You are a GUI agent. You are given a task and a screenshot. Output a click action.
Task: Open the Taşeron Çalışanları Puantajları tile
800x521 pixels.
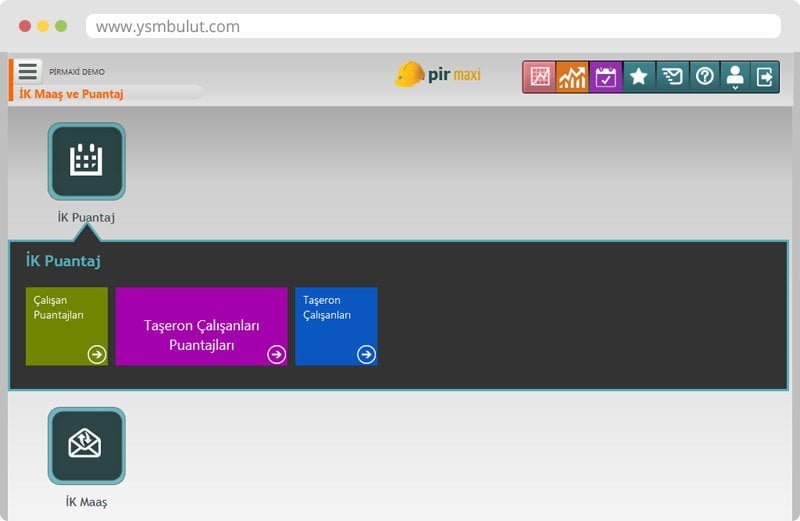pyautogui.click(x=201, y=326)
